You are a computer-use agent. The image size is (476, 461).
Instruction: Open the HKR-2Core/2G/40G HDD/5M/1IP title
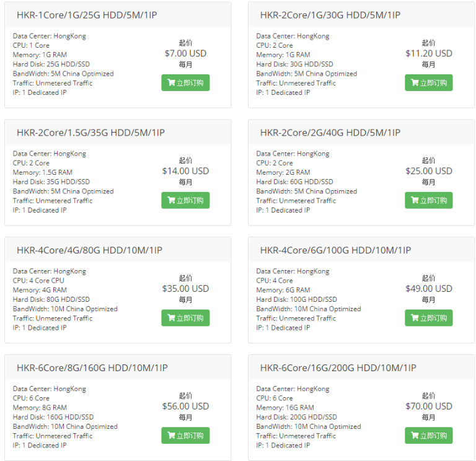pos(330,133)
